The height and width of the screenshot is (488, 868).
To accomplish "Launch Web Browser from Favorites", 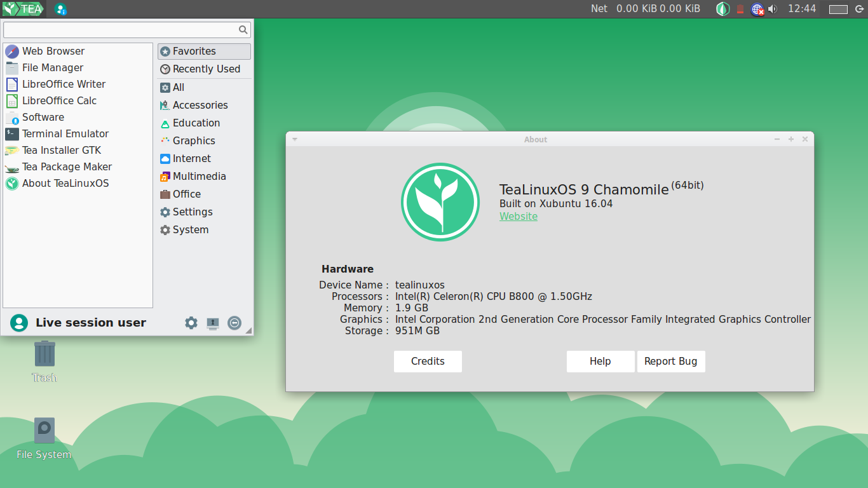I will (x=78, y=51).
